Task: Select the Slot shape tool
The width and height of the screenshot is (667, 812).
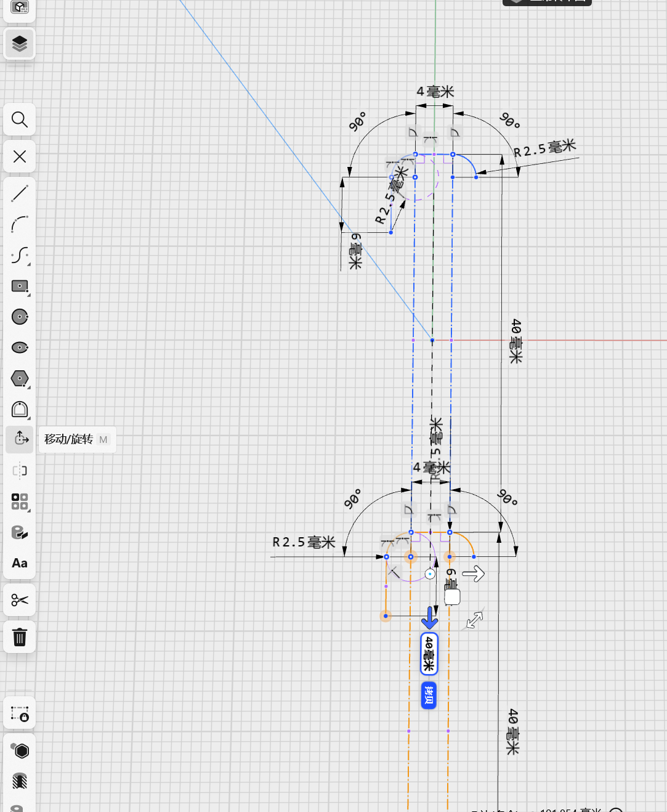Action: tap(20, 409)
